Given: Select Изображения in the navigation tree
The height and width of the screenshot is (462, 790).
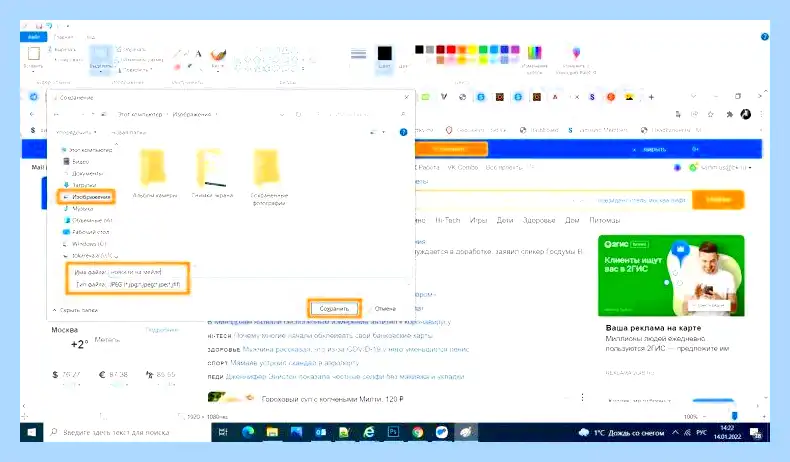Looking at the screenshot, I should pos(87,197).
